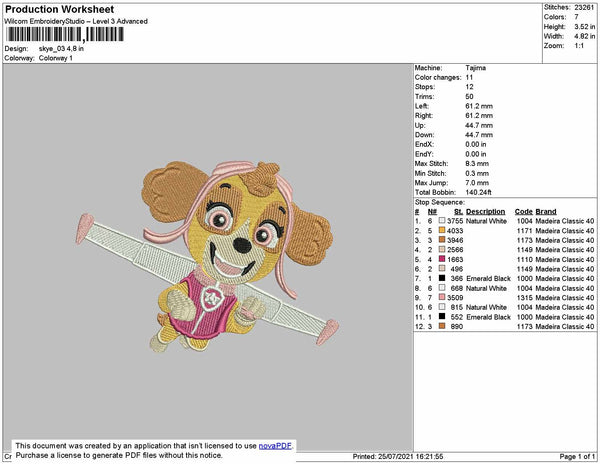Pick the magenta swatch beside 1663 stitches
The height and width of the screenshot is (464, 600).
pos(442,259)
